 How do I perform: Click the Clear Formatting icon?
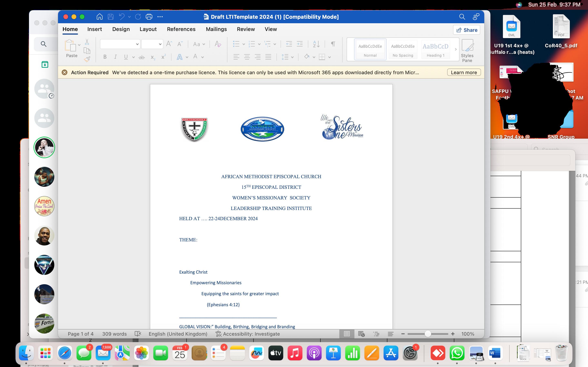218,44
